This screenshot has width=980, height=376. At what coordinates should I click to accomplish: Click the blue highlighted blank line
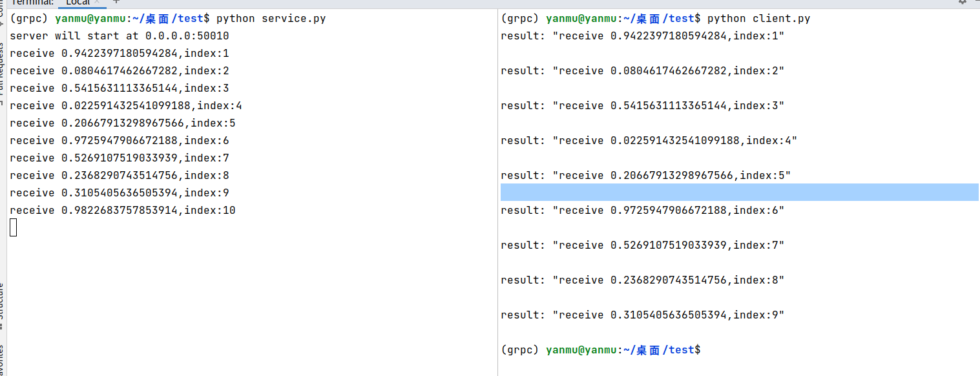(x=740, y=192)
